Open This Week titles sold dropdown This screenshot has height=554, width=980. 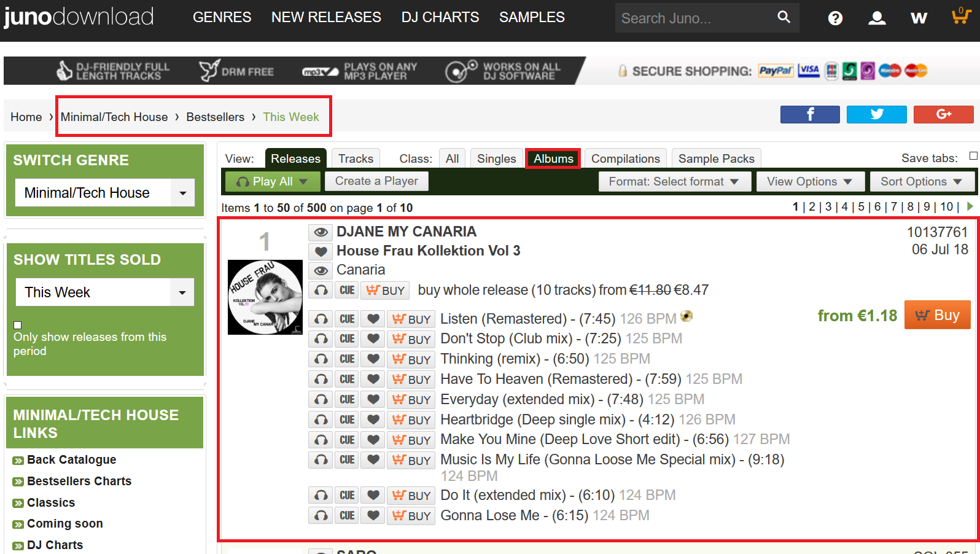(105, 292)
